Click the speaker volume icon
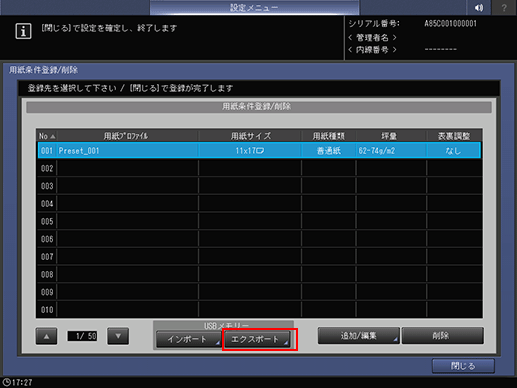 pos(479,7)
